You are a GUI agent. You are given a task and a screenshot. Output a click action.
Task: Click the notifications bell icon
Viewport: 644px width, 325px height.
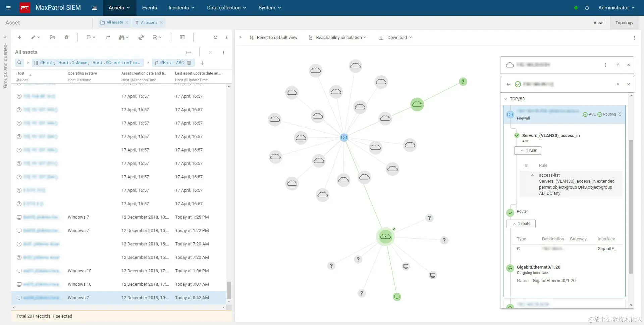click(x=587, y=8)
